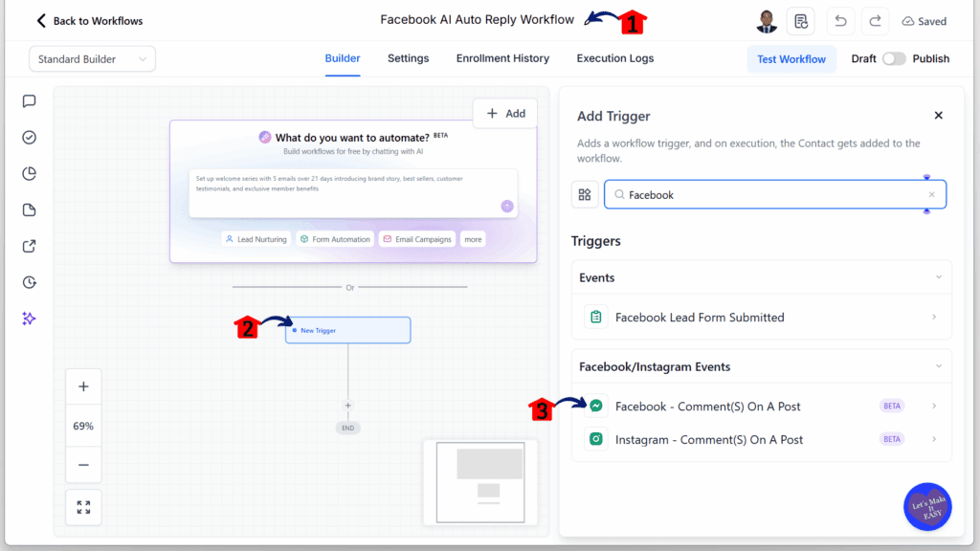The image size is (980, 551).
Task: Open the pie chart stats sidebar icon
Action: [x=29, y=174]
